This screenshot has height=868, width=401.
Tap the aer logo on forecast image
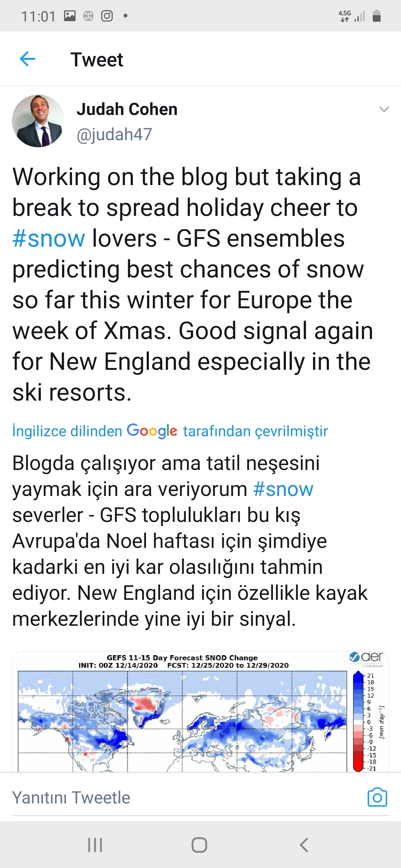[367, 657]
